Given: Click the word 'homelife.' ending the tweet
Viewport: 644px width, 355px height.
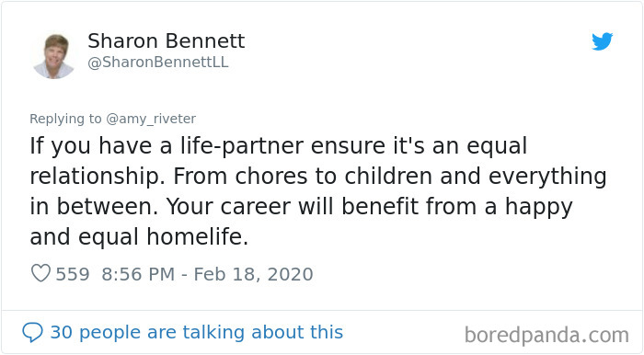Looking at the screenshot, I should point(198,236).
